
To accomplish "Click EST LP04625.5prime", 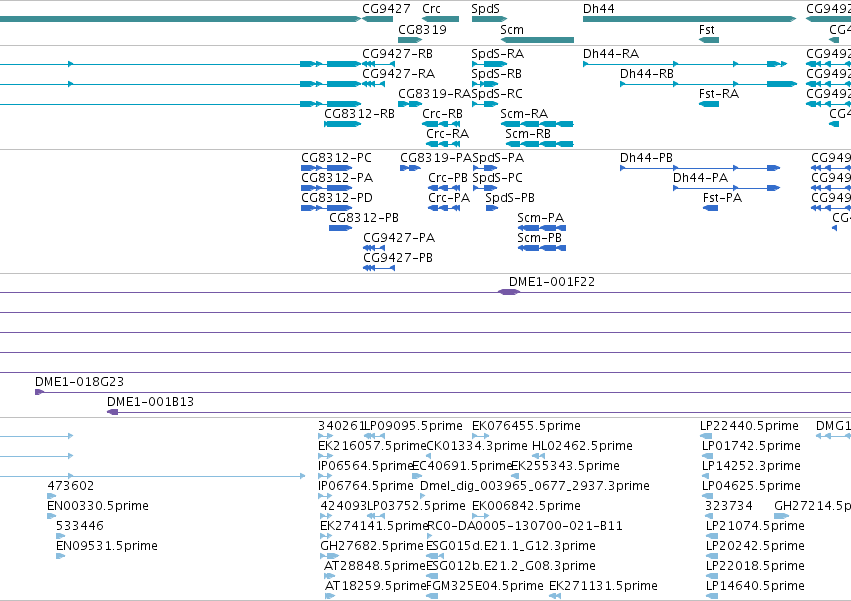I will pyautogui.click(x=707, y=496).
